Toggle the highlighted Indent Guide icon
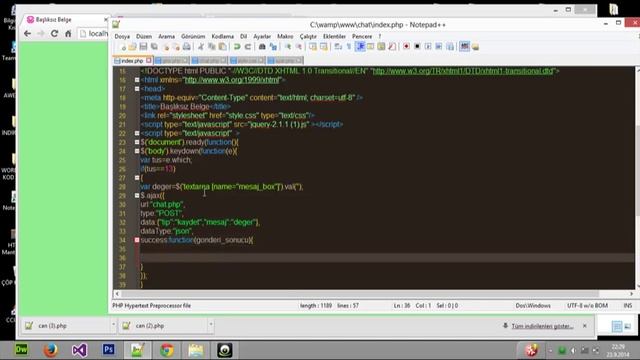This screenshot has height=360, width=640. [x=360, y=47]
